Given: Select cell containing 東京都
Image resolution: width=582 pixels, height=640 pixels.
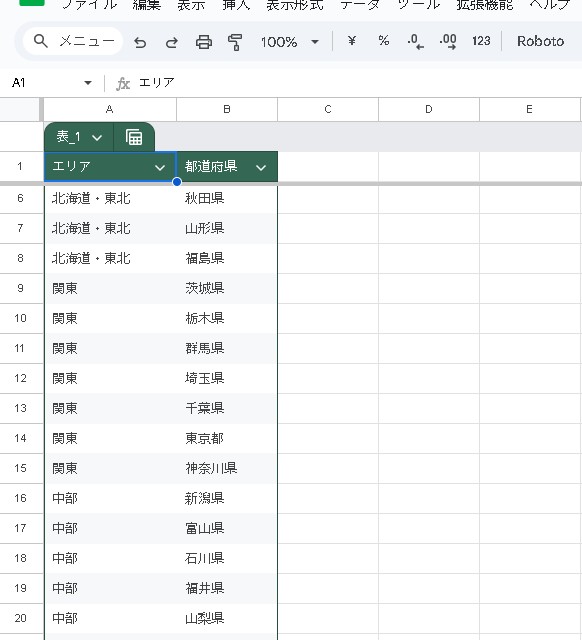Looking at the screenshot, I should click(x=227, y=438).
